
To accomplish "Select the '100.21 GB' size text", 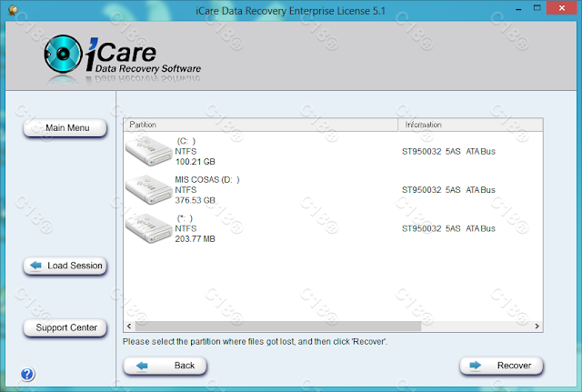I will [x=195, y=162].
